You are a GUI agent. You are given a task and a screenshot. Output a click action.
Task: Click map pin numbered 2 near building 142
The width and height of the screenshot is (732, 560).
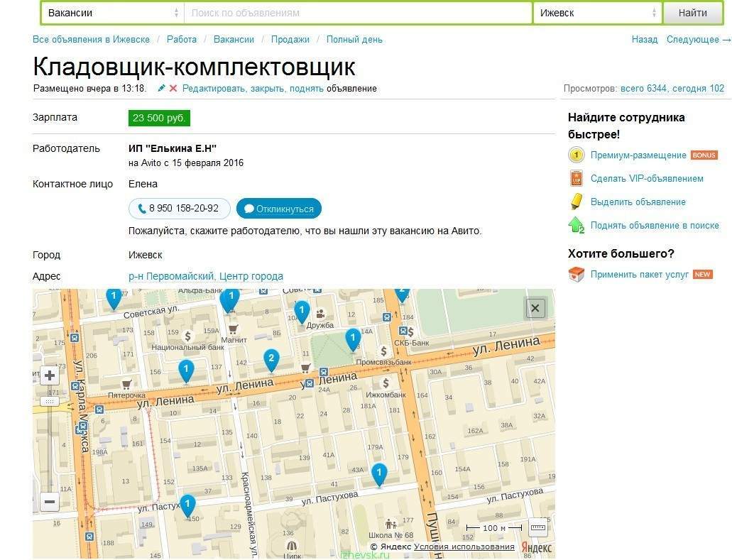pyautogui.click(x=271, y=361)
